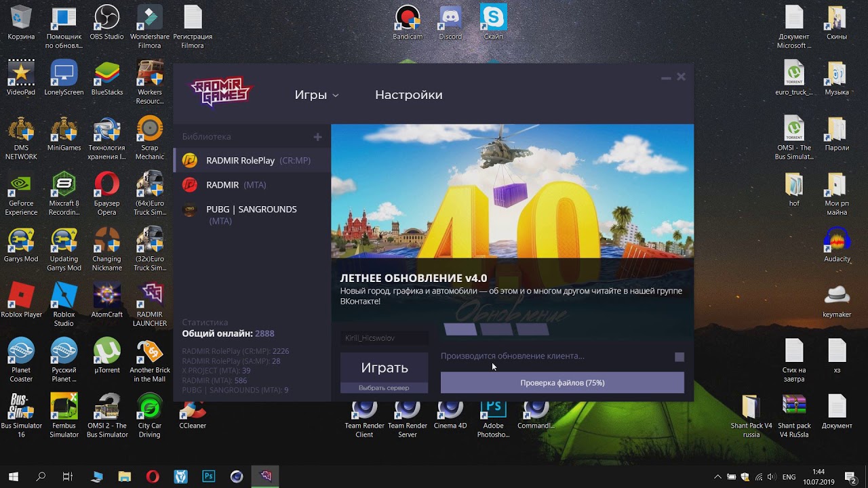Stop the client update with the square button
Screen dimensions: 868x488
point(679,357)
